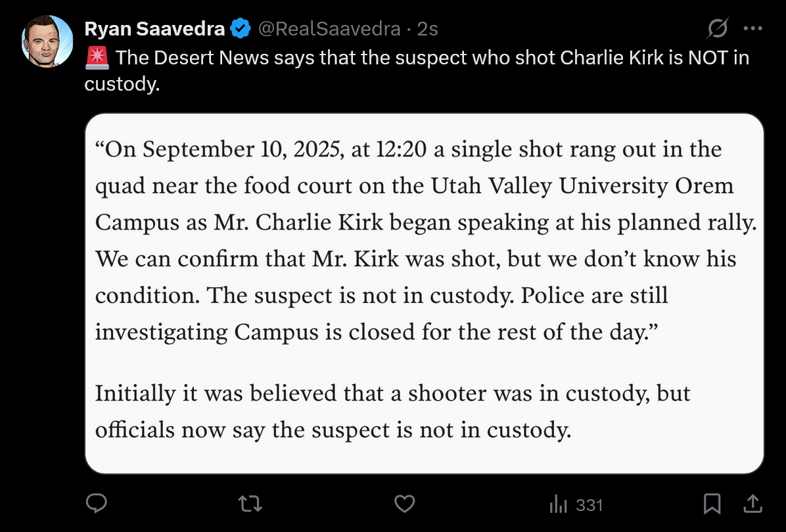Open the @RealSaavedra handle link
The width and height of the screenshot is (786, 532).
[329, 28]
